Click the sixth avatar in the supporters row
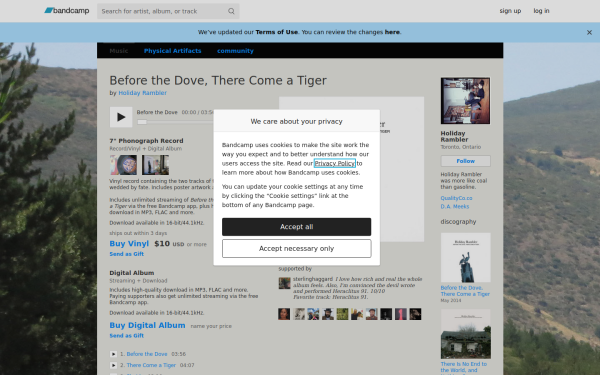The height and width of the screenshot is (375, 600). [357, 314]
